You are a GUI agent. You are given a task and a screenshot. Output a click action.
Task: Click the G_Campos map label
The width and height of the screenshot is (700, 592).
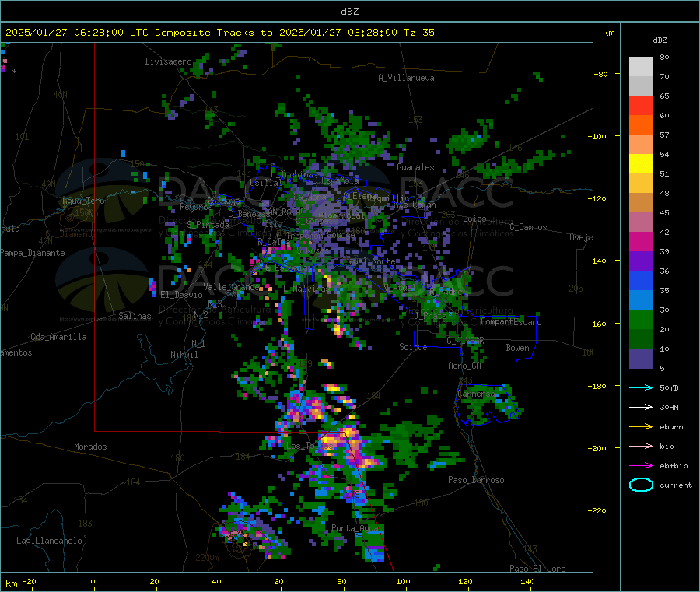pyautogui.click(x=529, y=227)
